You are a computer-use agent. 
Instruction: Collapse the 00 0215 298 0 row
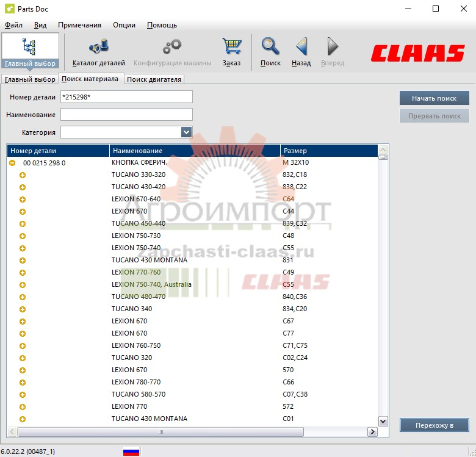coord(12,163)
